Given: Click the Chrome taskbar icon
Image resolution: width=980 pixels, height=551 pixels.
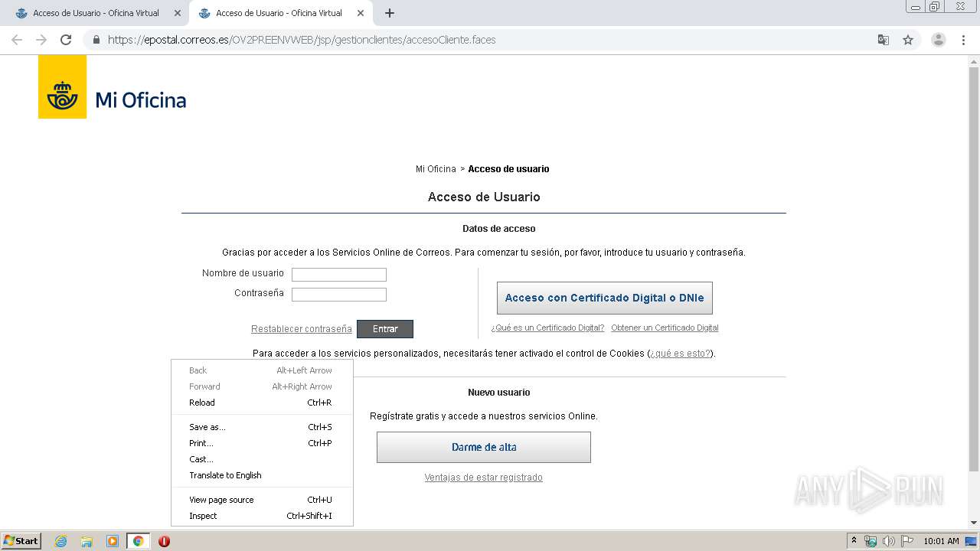Looking at the screenshot, I should [138, 541].
